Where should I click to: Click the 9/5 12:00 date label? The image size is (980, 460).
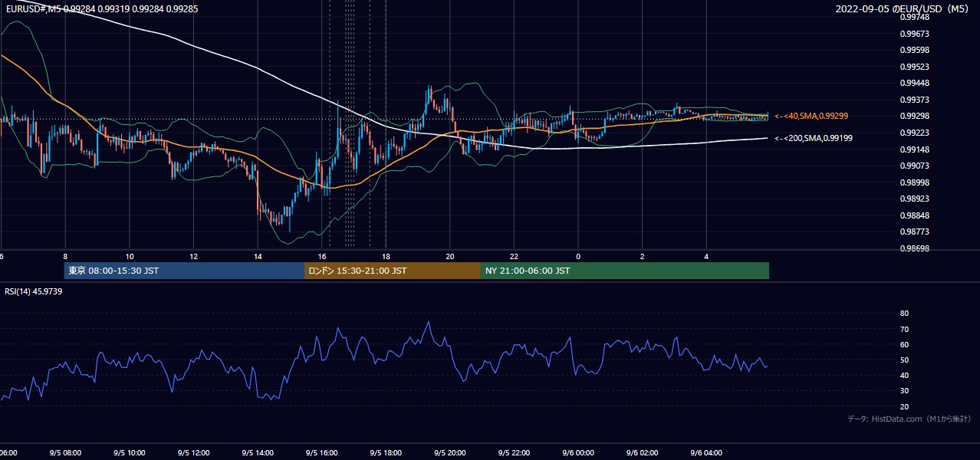pyautogui.click(x=193, y=453)
